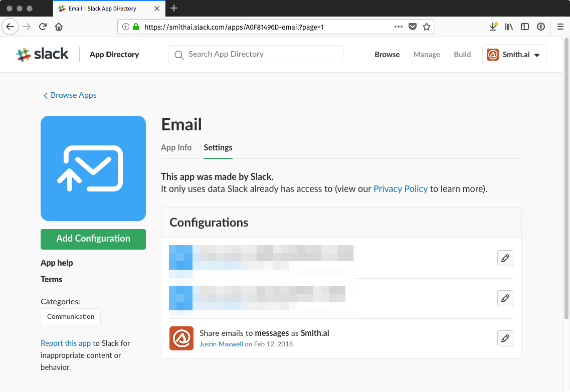
Task: Open the downloads panel
Action: pos(493,27)
